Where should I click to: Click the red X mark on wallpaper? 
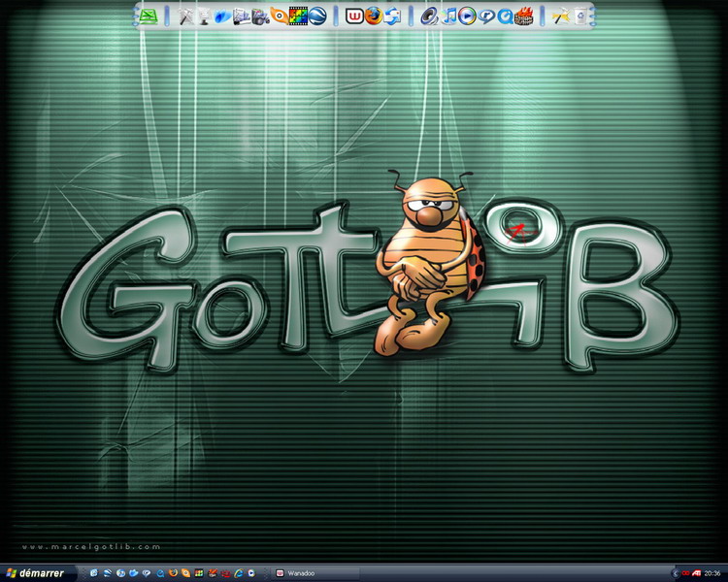coord(519,230)
